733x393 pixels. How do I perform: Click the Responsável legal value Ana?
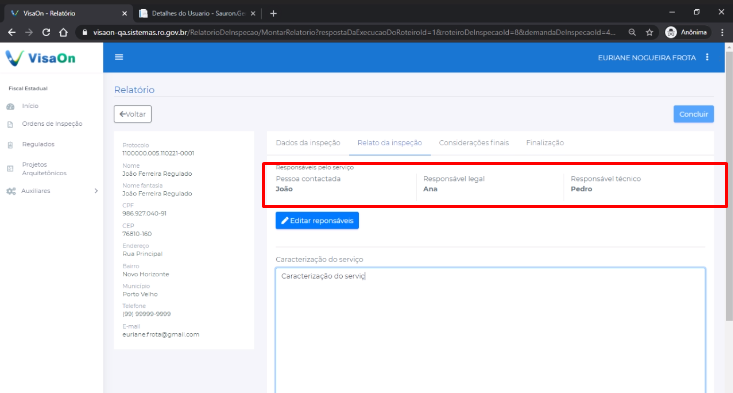(x=430, y=189)
